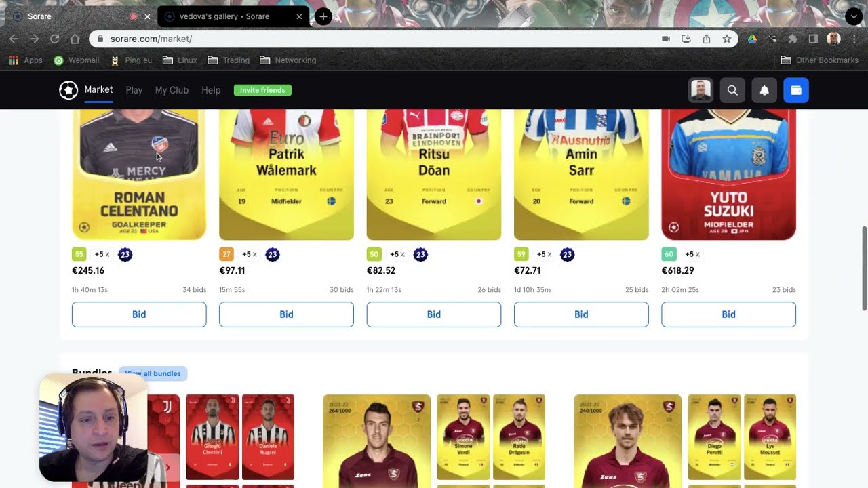
Task: Click the page vertical scrollbar
Action: tap(863, 268)
